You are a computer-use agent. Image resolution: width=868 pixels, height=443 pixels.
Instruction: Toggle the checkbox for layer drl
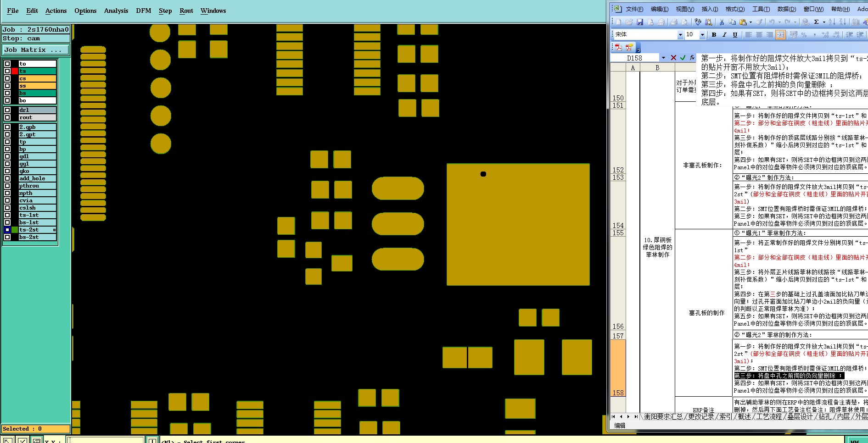point(7,110)
